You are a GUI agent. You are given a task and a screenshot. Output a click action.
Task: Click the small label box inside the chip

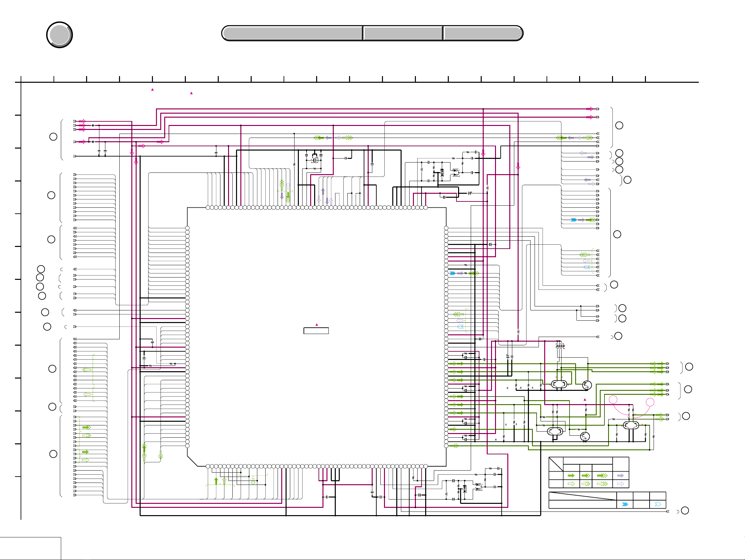coord(316,331)
